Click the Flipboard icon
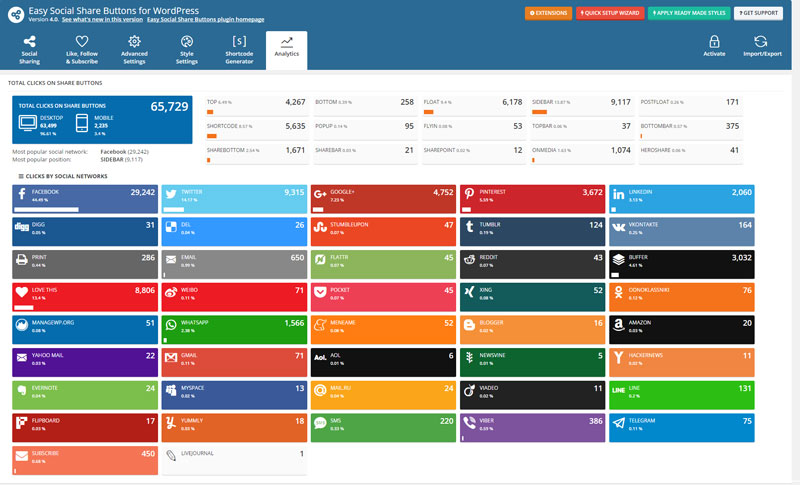The height and width of the screenshot is (485, 800). pos(21,422)
